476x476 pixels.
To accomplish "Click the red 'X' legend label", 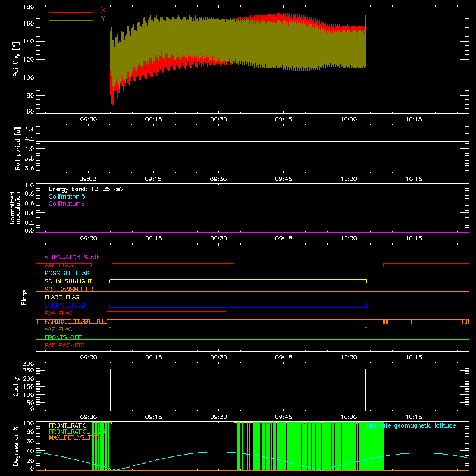I will pyautogui.click(x=103, y=10).
